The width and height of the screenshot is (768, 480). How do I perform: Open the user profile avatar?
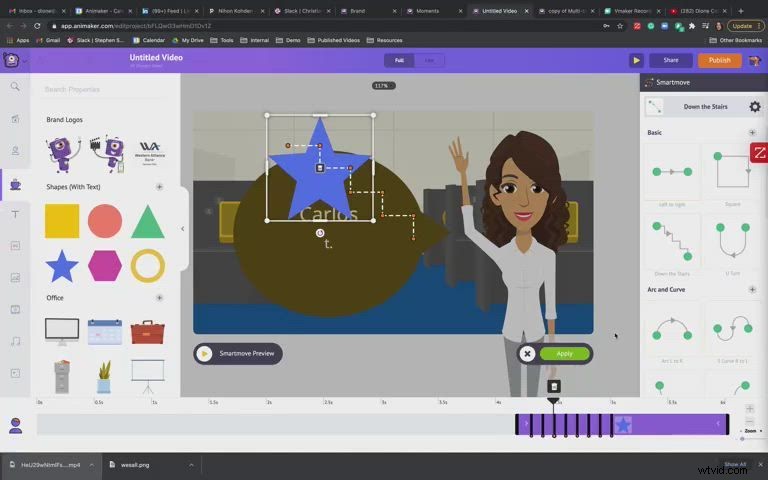(x=754, y=60)
